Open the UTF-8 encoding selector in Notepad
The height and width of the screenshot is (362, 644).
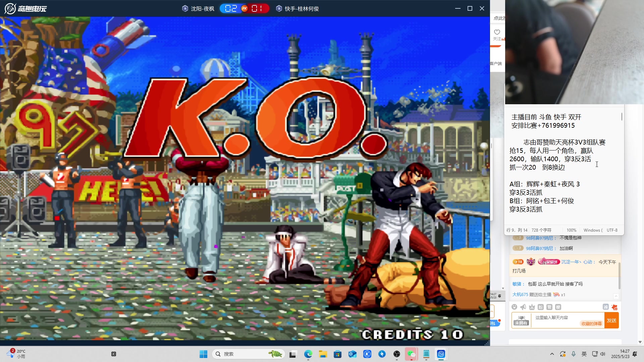[x=612, y=230]
